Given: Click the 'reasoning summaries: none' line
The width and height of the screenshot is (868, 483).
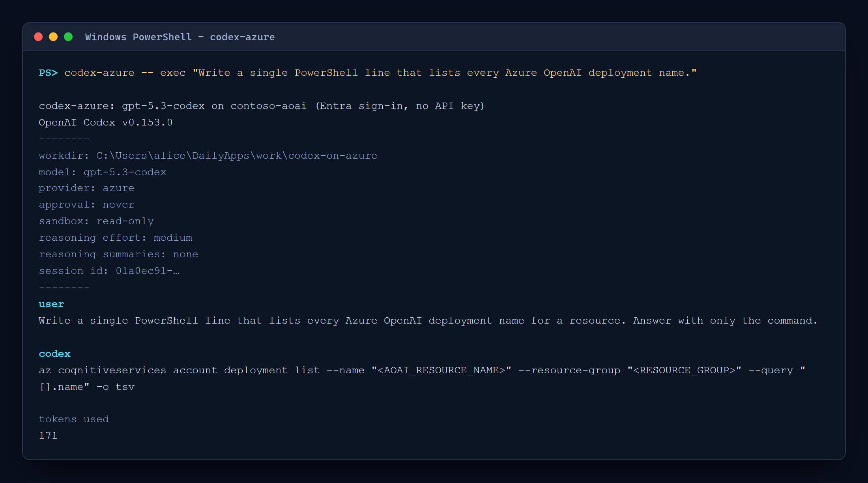Looking at the screenshot, I should coord(118,255).
